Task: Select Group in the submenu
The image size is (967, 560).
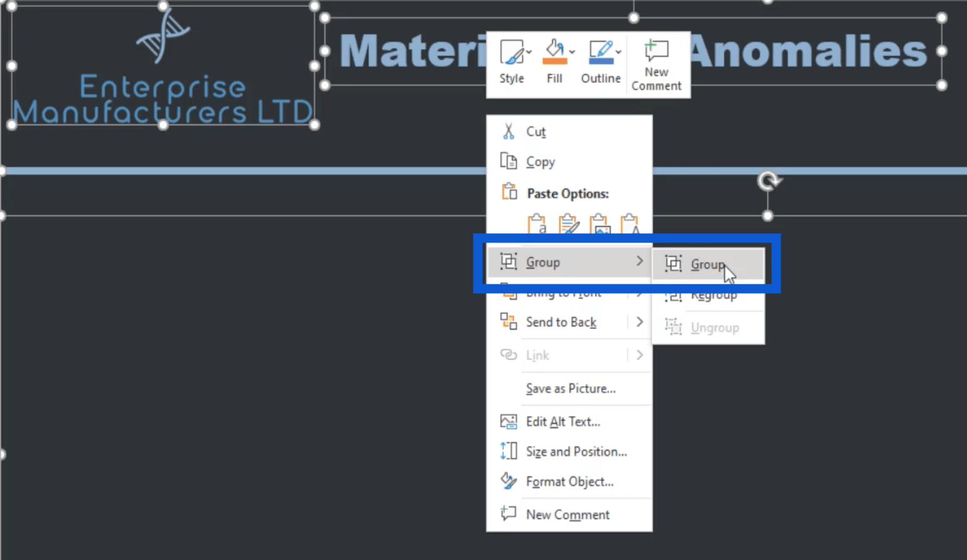Action: [x=708, y=264]
